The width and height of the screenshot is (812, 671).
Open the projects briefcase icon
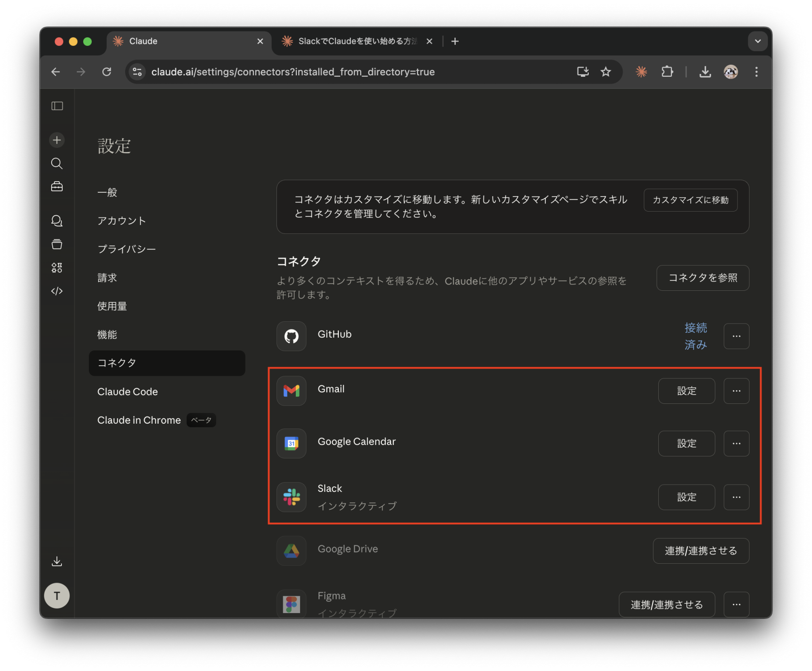coord(57,186)
